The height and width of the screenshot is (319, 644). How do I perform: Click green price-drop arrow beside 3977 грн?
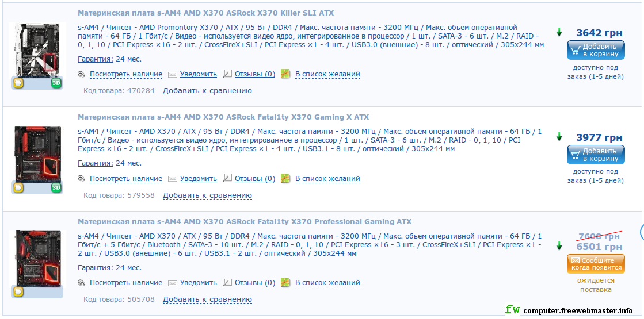coord(559,137)
